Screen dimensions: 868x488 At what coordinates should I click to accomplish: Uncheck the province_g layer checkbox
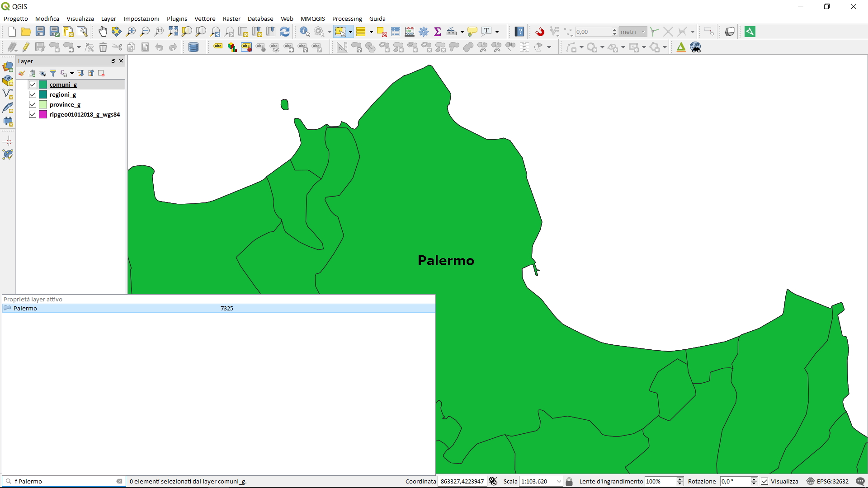[33, 104]
